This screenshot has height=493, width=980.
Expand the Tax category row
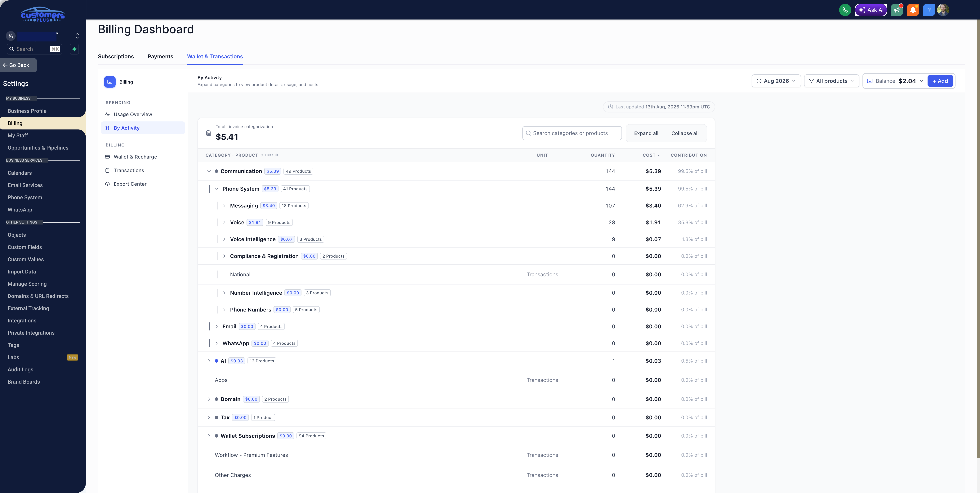209,418
